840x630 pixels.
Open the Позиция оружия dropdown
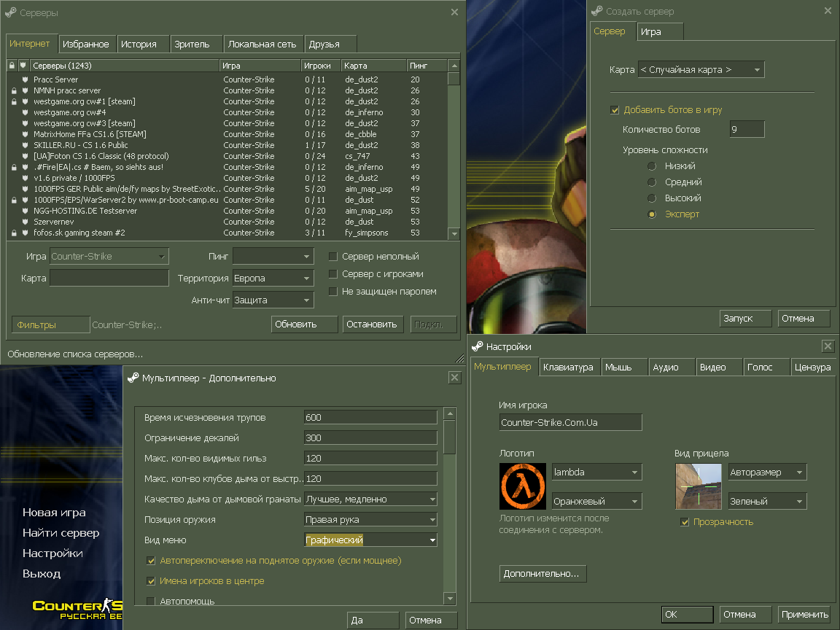[370, 519]
